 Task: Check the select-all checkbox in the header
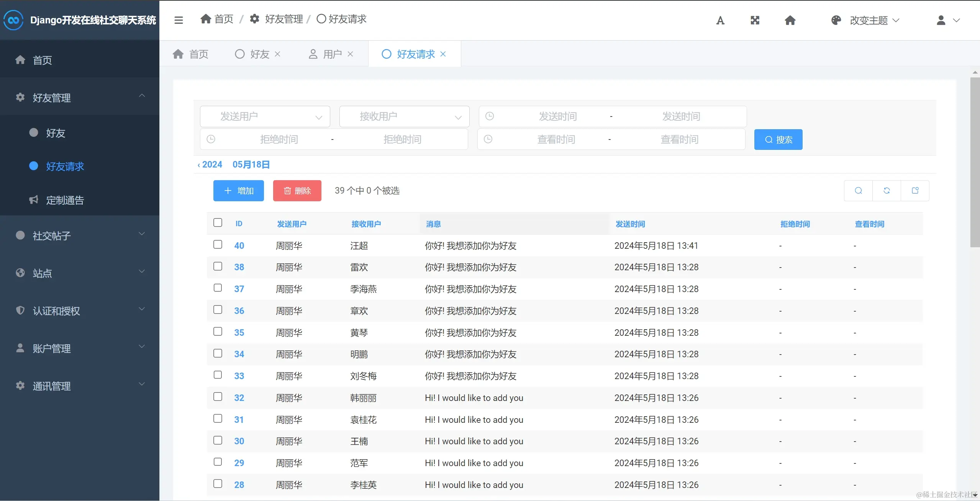click(x=218, y=223)
